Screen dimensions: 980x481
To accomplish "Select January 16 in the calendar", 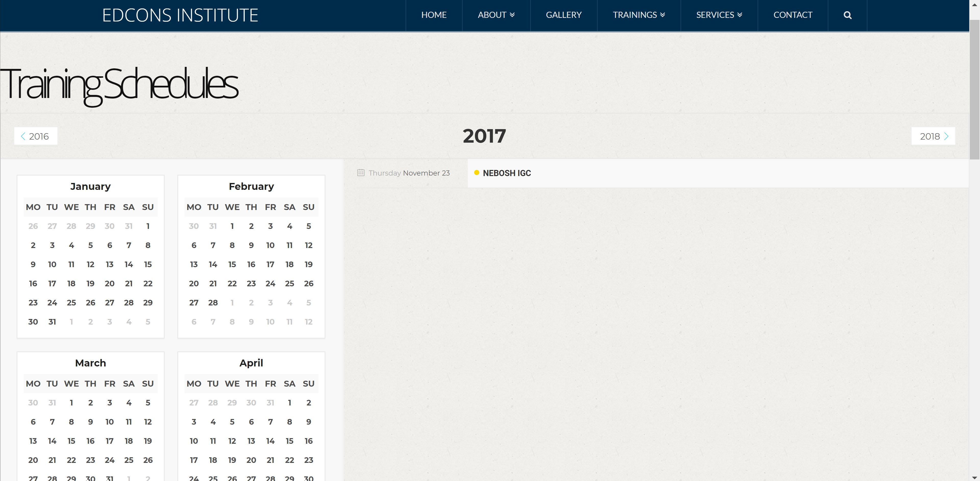I will [33, 284].
